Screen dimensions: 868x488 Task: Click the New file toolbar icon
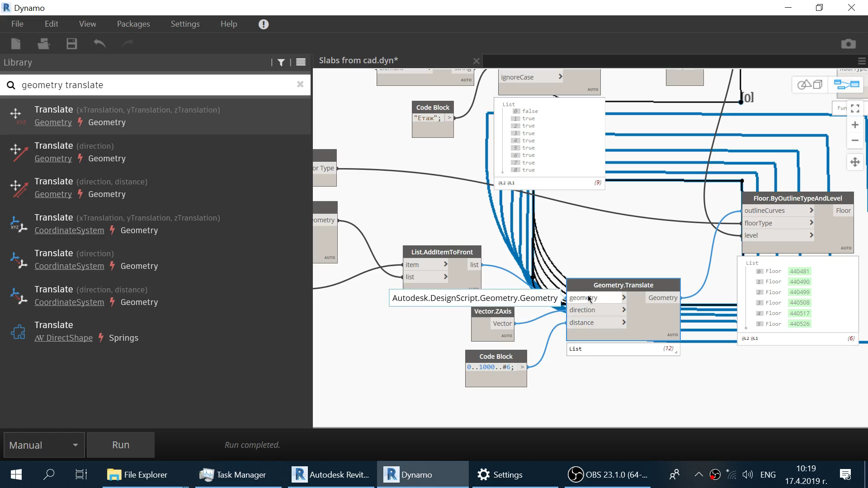click(x=16, y=43)
